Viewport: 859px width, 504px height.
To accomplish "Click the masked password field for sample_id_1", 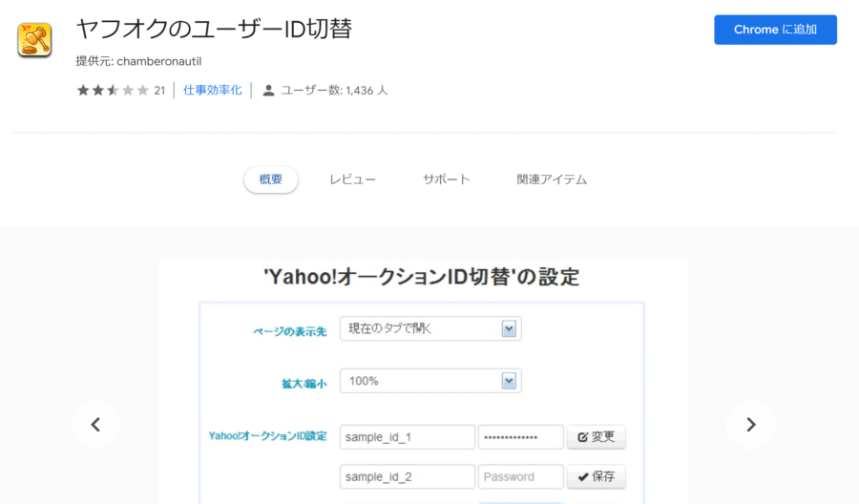I will pos(520,437).
